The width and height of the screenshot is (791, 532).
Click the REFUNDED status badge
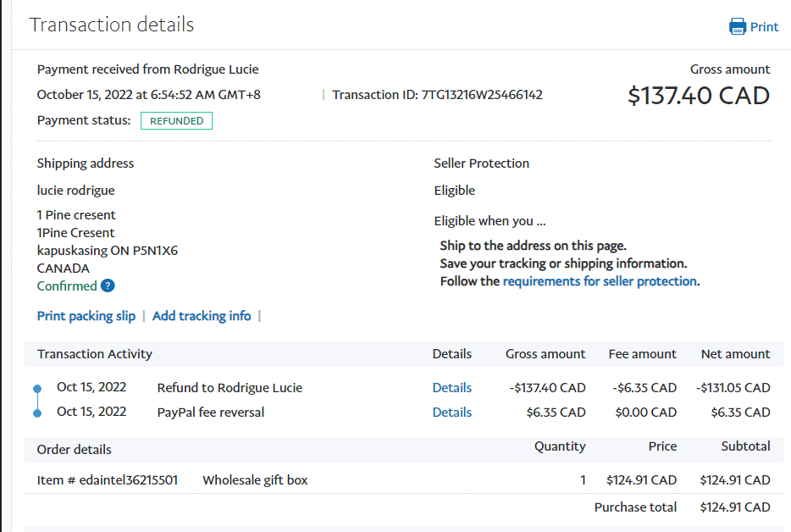tap(176, 121)
